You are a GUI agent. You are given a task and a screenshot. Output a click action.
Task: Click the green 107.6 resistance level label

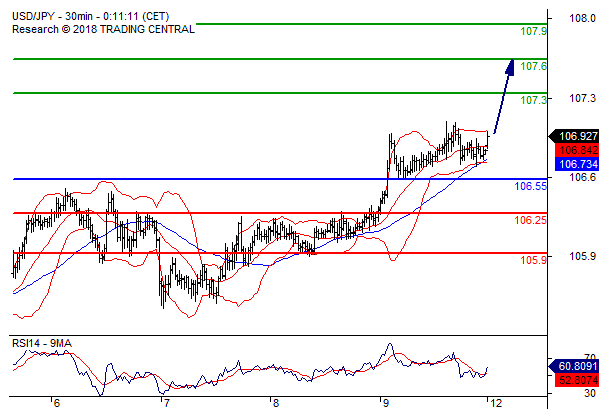(533, 66)
